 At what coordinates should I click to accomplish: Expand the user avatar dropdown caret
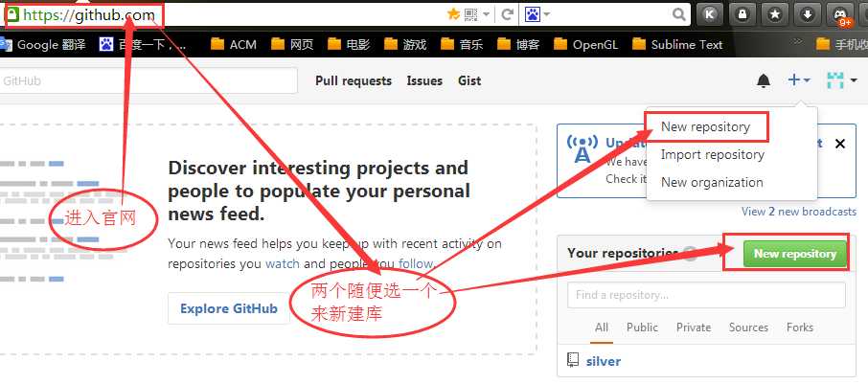854,80
